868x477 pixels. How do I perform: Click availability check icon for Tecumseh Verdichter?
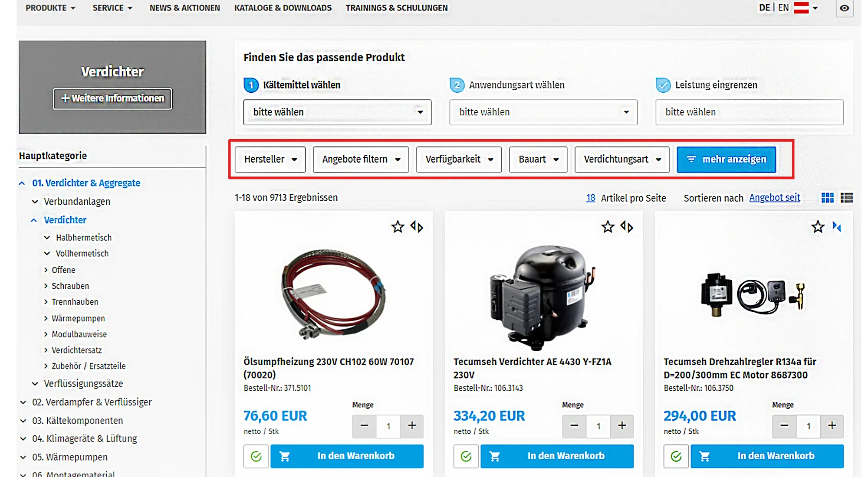466,456
